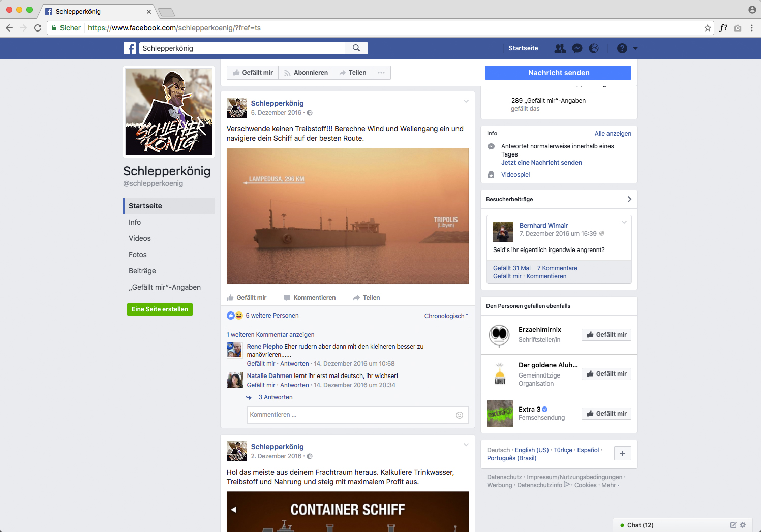
Task: Click previous arrow on Container Schiff image
Action: pos(234,509)
